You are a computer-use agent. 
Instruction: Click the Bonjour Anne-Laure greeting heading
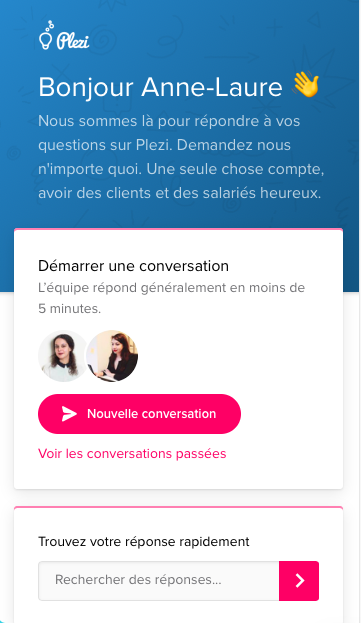coord(160,87)
